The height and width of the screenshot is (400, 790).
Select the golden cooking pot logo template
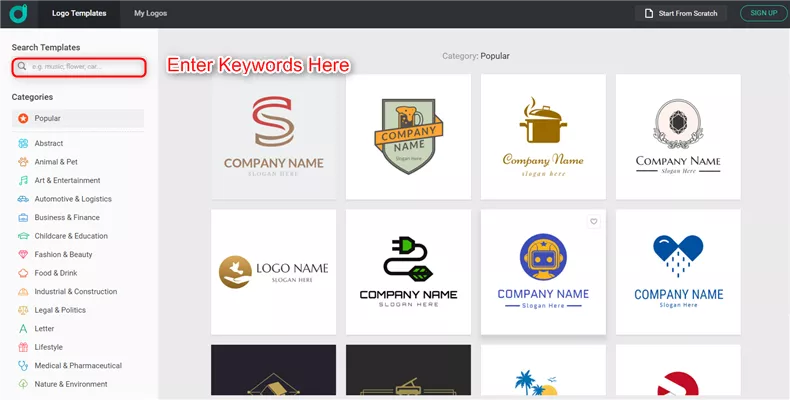tap(543, 136)
